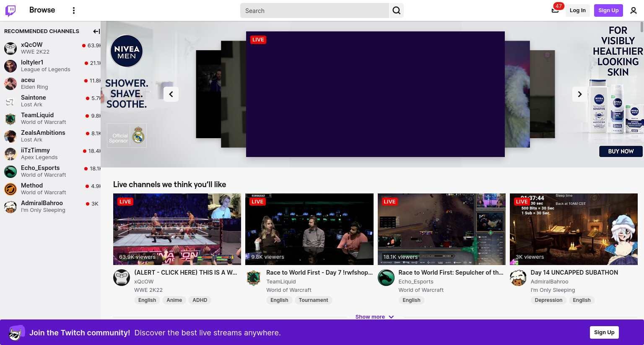Open xQcOW WWE 2K22 stream thumbnail

(x=177, y=229)
